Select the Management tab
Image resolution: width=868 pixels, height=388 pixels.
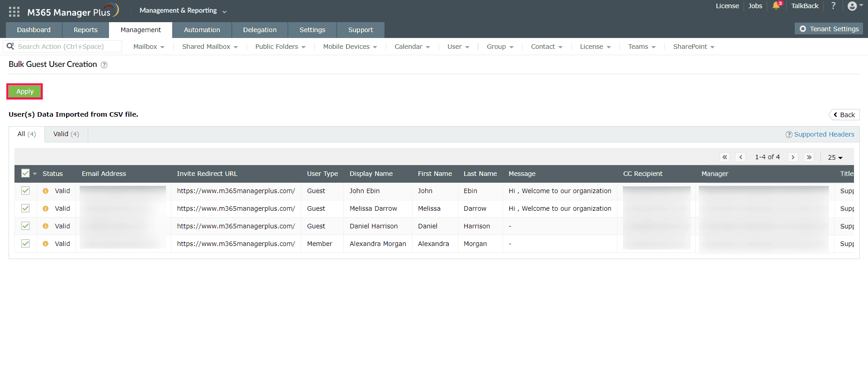point(141,30)
